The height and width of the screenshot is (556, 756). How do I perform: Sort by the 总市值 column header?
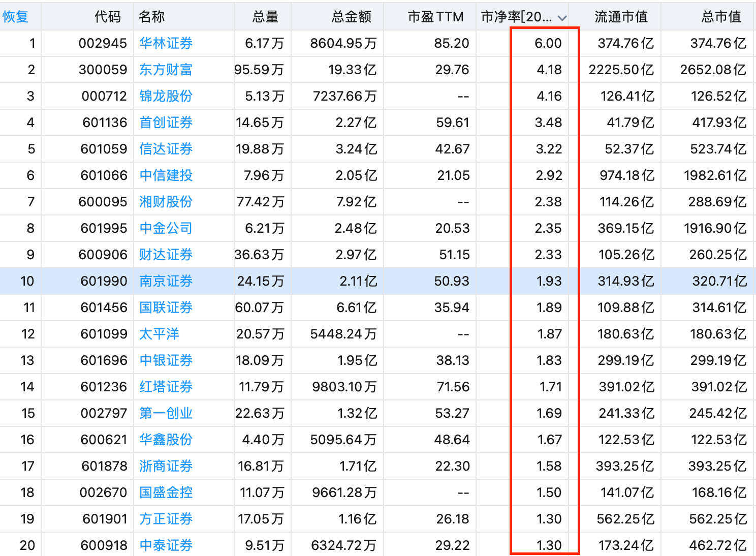[721, 17]
